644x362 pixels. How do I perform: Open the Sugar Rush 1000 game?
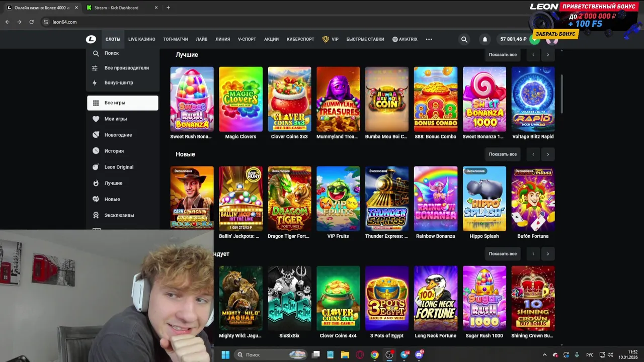tap(484, 298)
